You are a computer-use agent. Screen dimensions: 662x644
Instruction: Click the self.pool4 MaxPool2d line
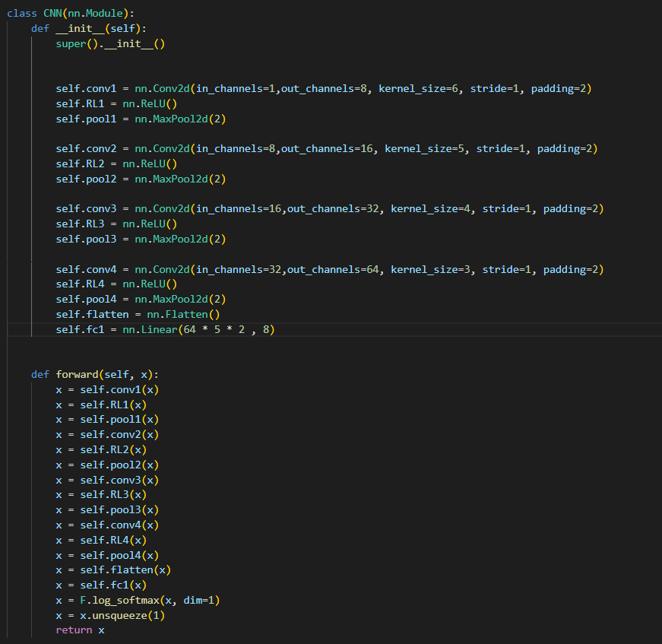(x=141, y=299)
